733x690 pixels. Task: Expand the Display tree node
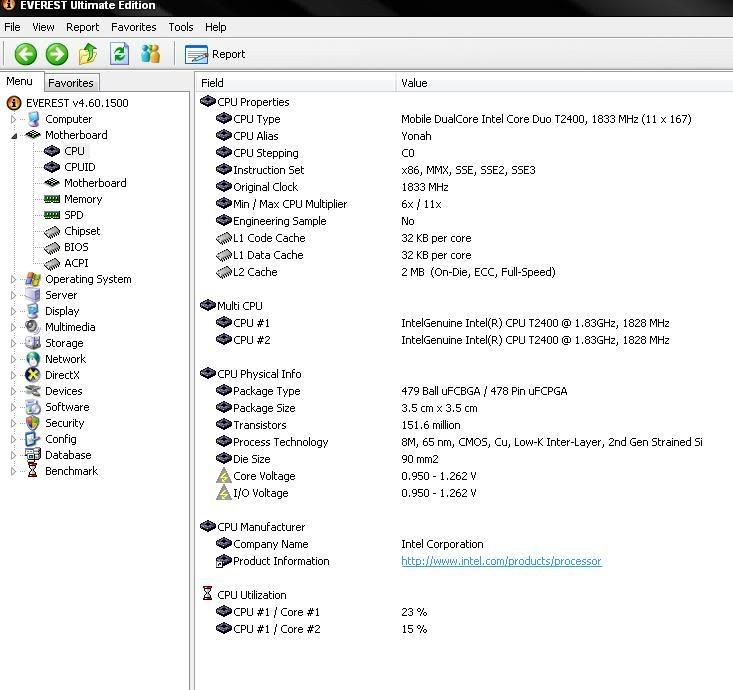(x=14, y=311)
